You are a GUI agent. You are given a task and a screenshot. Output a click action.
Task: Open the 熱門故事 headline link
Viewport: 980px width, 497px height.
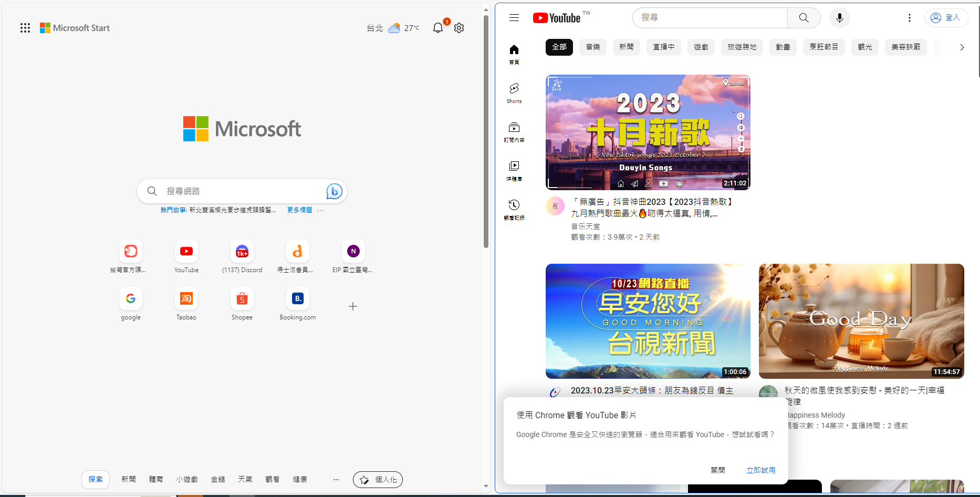(218, 210)
